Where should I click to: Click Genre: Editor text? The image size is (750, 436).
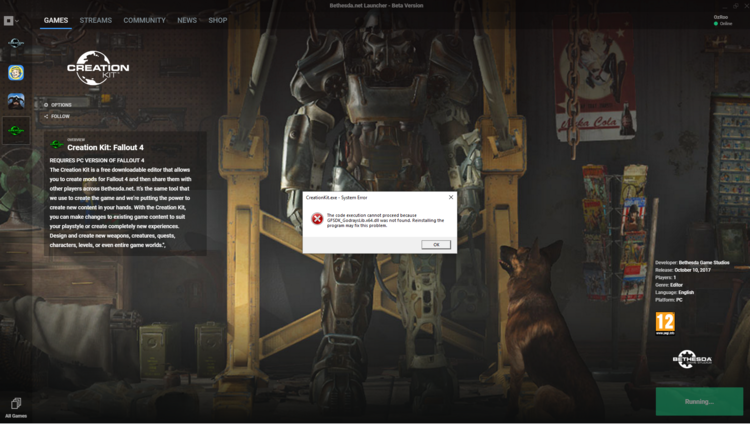coord(669,285)
